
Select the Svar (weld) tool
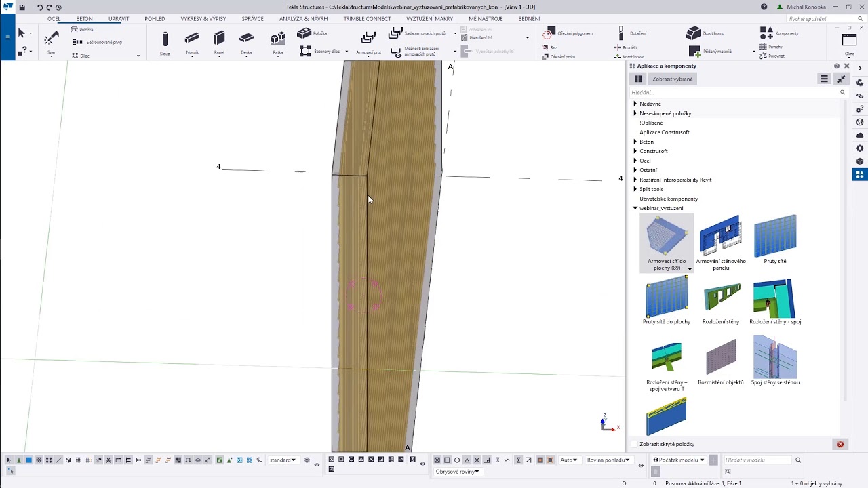(52, 42)
